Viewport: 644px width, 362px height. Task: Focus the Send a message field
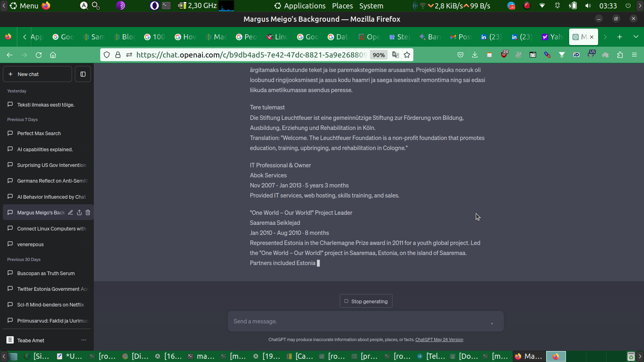[365, 321]
